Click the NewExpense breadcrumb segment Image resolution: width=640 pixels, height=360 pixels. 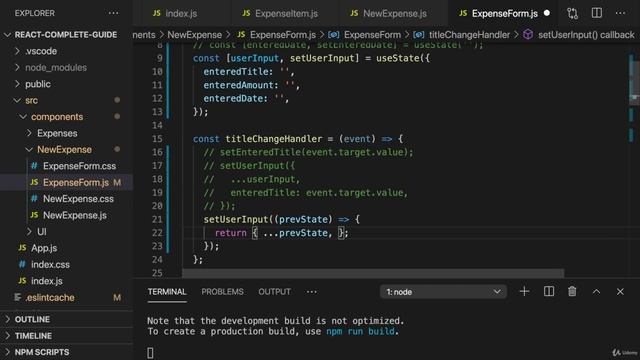click(x=195, y=35)
